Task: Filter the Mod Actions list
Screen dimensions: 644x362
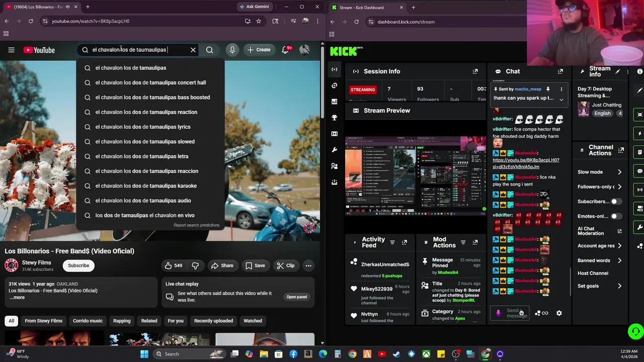Action: click(463, 242)
